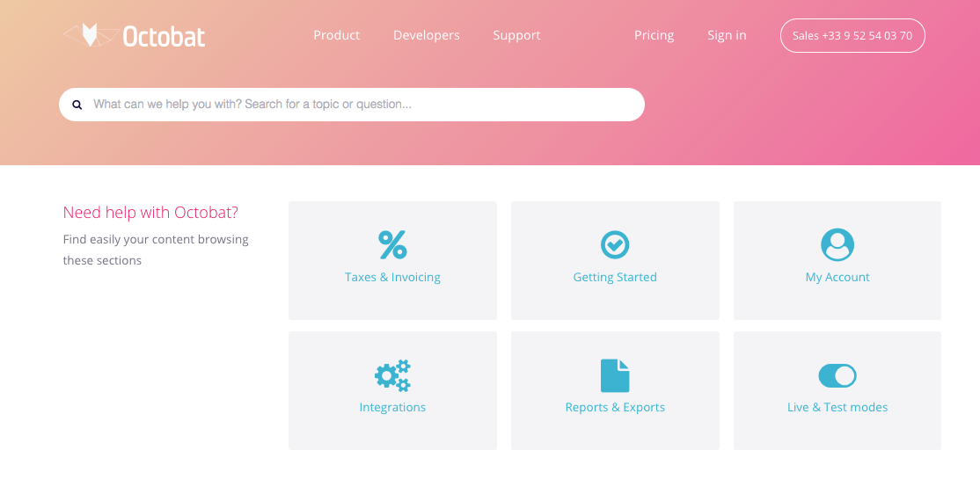The image size is (980, 501).
Task: Click the Sign in link
Action: (727, 35)
